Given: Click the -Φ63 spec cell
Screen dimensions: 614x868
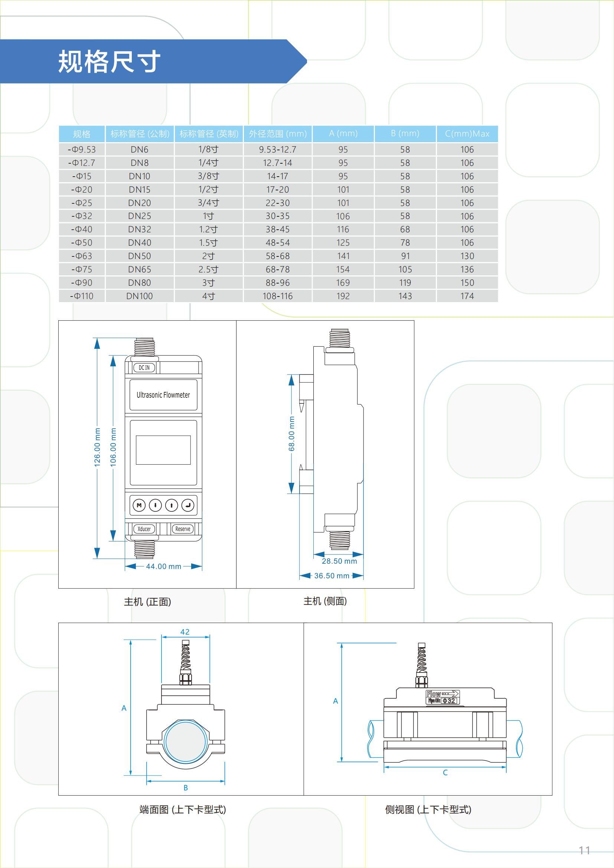Looking at the screenshot, I should [x=82, y=256].
